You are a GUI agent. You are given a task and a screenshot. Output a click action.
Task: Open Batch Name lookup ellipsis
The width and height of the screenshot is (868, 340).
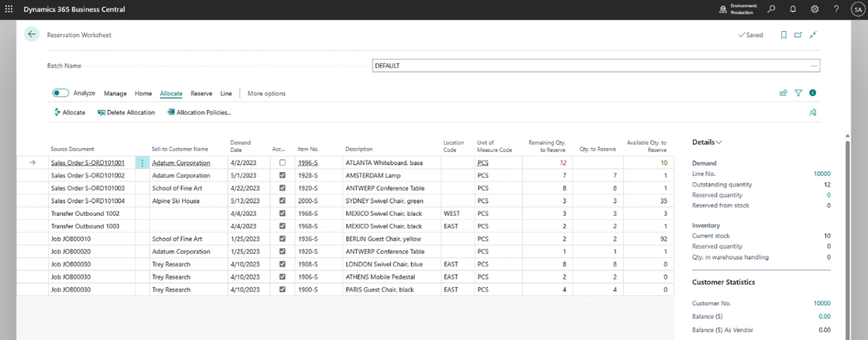[814, 66]
